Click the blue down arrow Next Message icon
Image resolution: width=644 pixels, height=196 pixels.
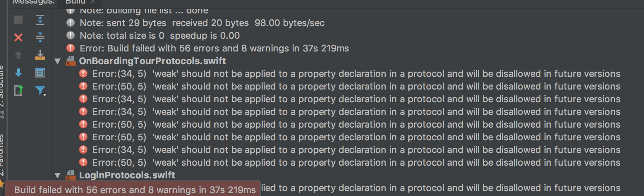pos(18,73)
